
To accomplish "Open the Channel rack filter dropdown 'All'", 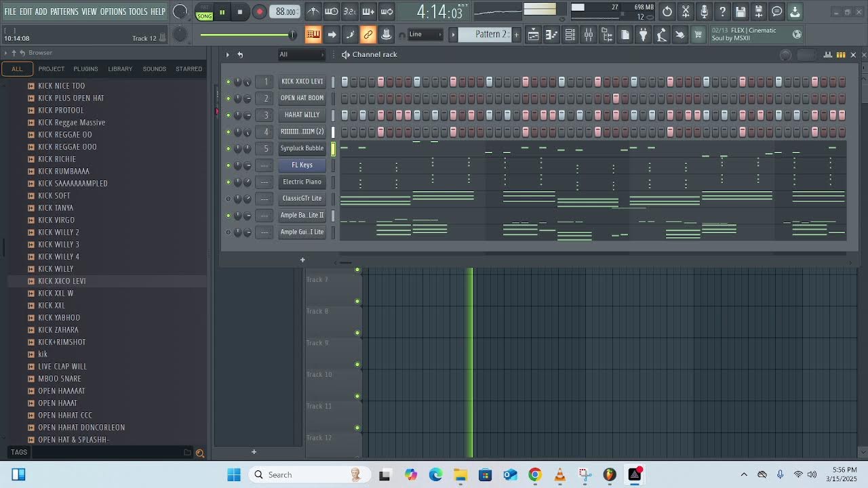I will point(302,55).
